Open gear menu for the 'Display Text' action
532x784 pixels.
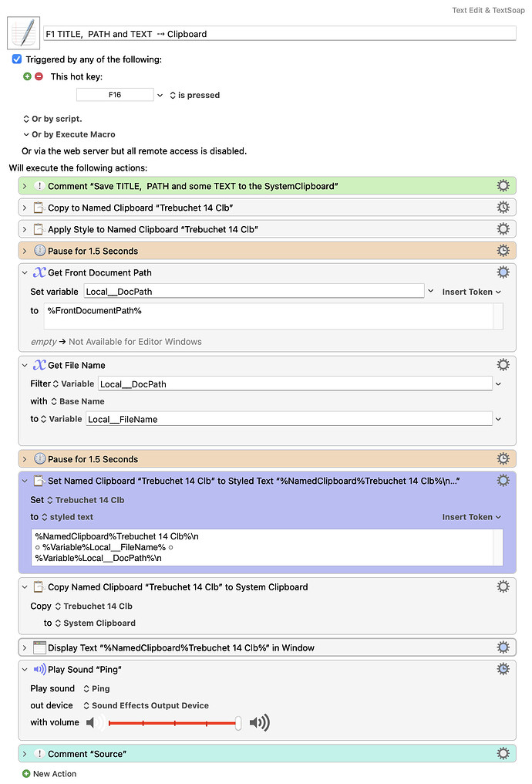[x=503, y=647]
